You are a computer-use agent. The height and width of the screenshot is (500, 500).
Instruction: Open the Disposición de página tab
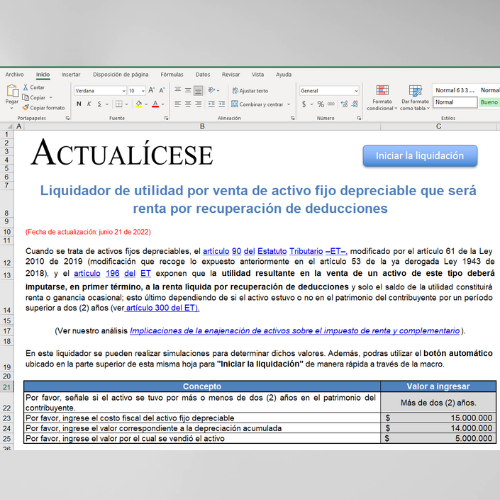click(x=120, y=74)
